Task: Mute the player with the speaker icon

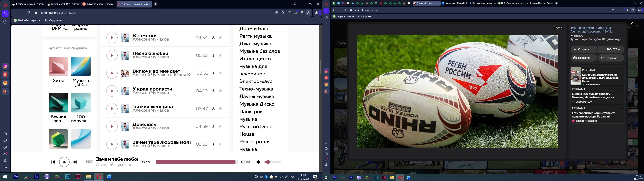Action: coord(258,162)
